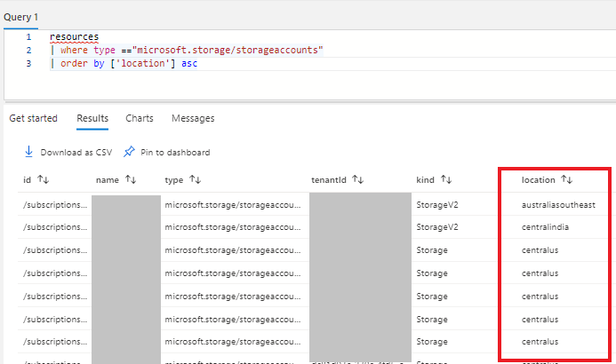Place cursor on 'resources' query line
The width and height of the screenshot is (616, 364).
tap(74, 36)
